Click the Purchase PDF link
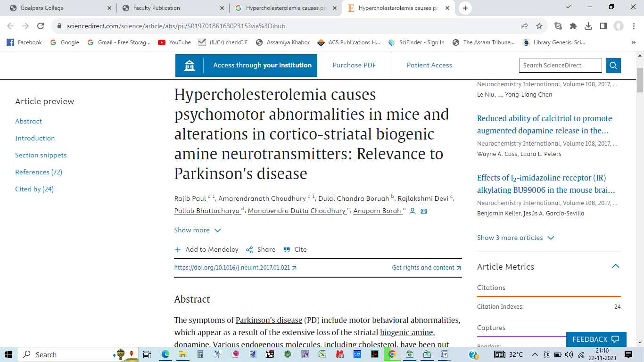 point(354,66)
